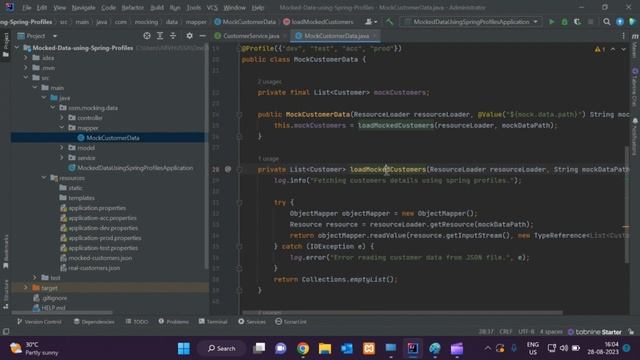Collapse the java folder
This screenshot has width=640, height=360.
(x=44, y=98)
